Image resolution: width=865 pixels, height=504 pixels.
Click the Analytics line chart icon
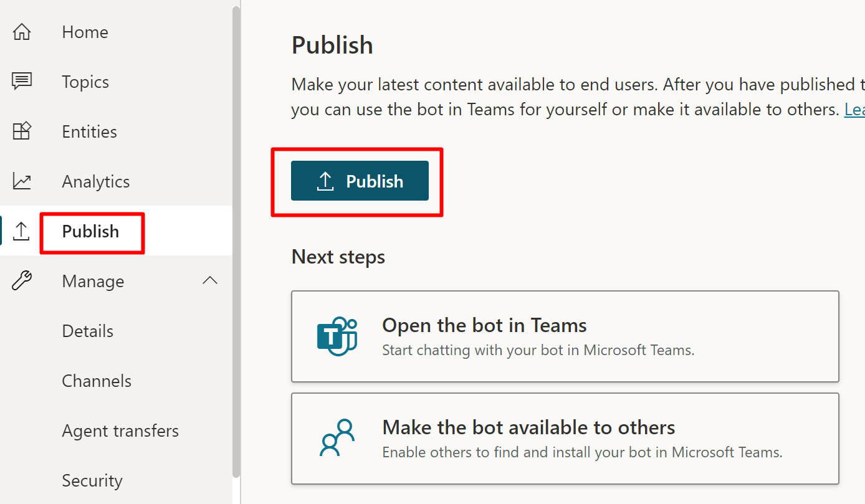pyautogui.click(x=22, y=181)
